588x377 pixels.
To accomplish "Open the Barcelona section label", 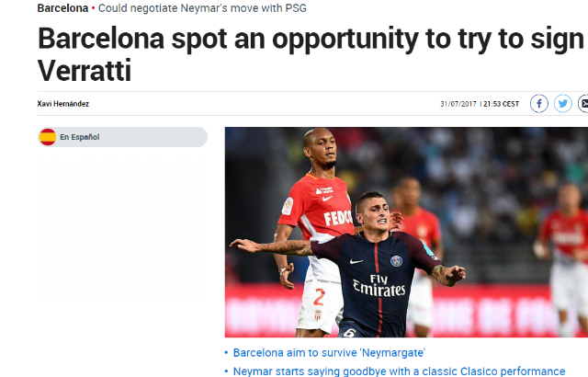I will [x=62, y=8].
